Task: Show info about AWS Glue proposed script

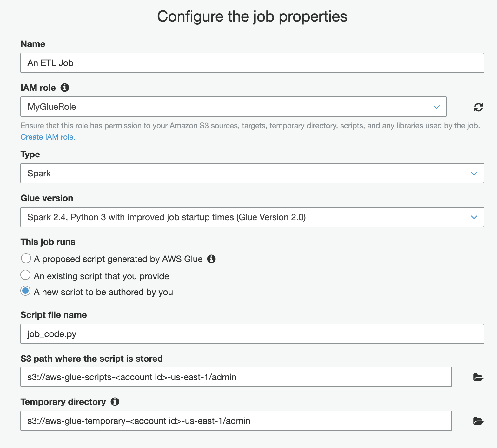Action: (x=211, y=259)
